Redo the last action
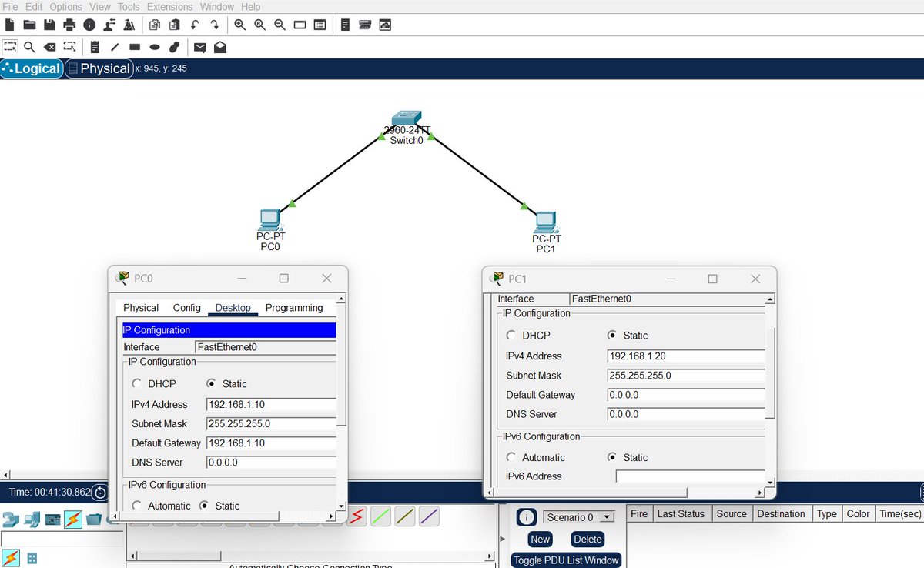This screenshot has height=568, width=924. pos(215,25)
